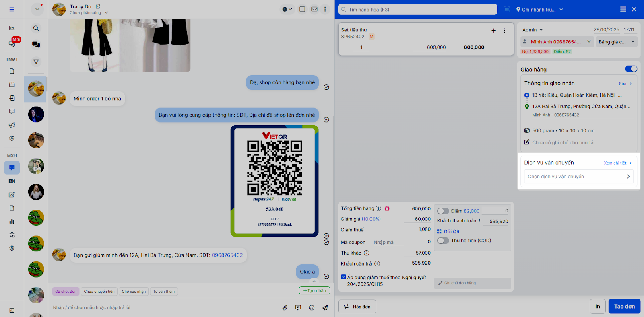
Task: Attach a file with the paperclip icon
Action: click(x=285, y=307)
